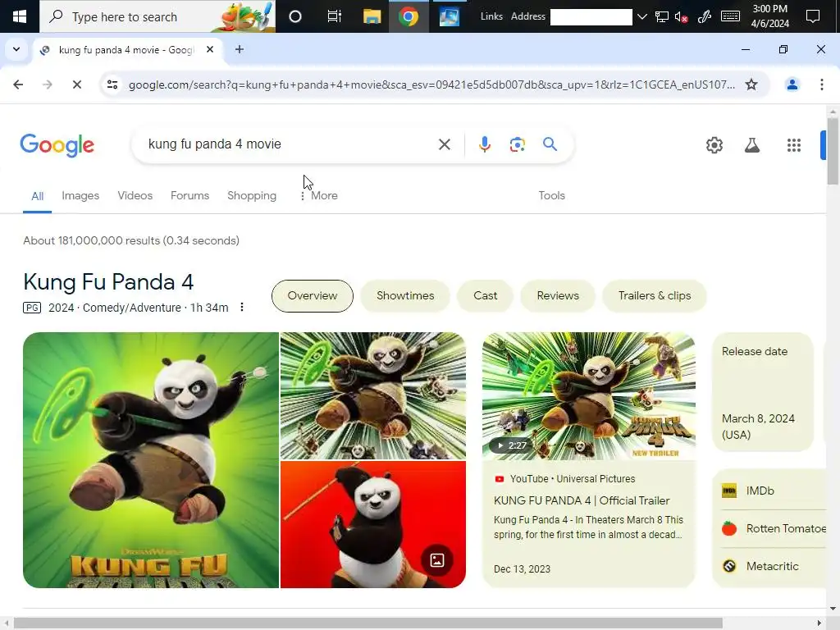
Task: Open more options next to movie details
Action: click(242, 307)
